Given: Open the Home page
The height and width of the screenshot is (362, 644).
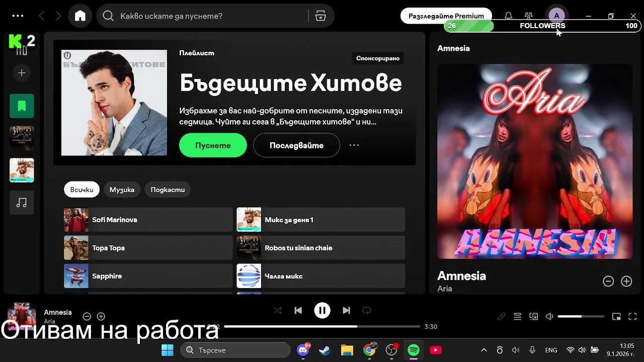Looking at the screenshot, I should coord(80,16).
